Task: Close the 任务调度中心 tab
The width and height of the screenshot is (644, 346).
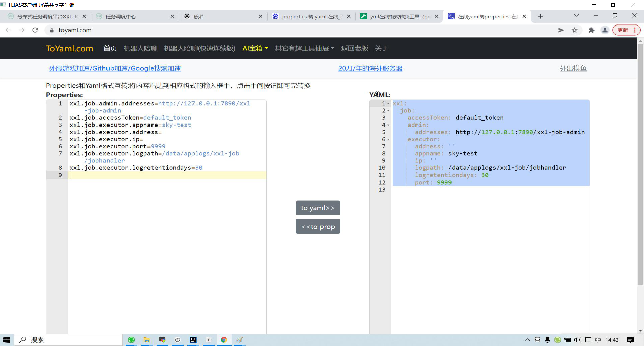Action: (172, 16)
